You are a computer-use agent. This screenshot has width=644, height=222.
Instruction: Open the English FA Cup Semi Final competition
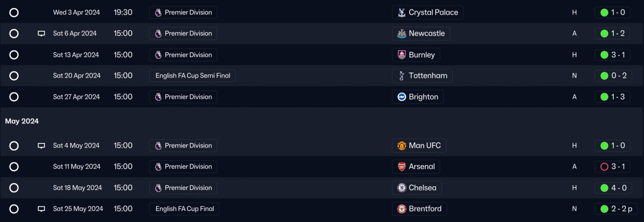click(192, 76)
